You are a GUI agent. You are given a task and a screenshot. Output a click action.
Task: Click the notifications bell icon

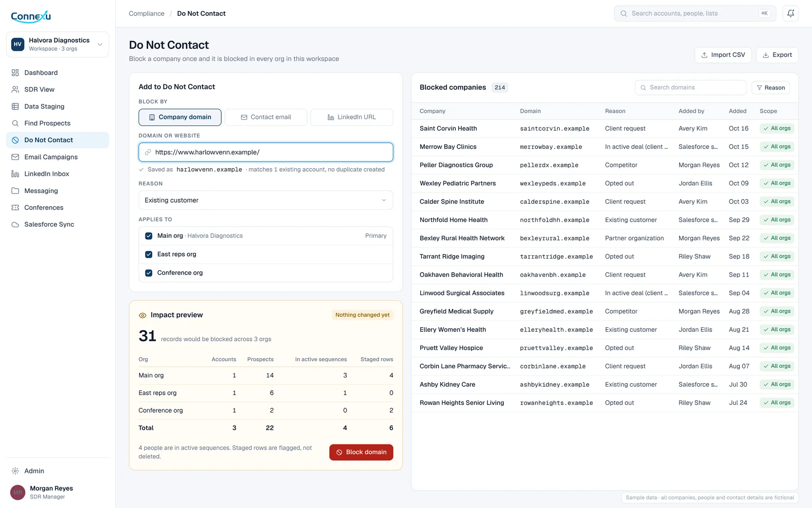791,14
